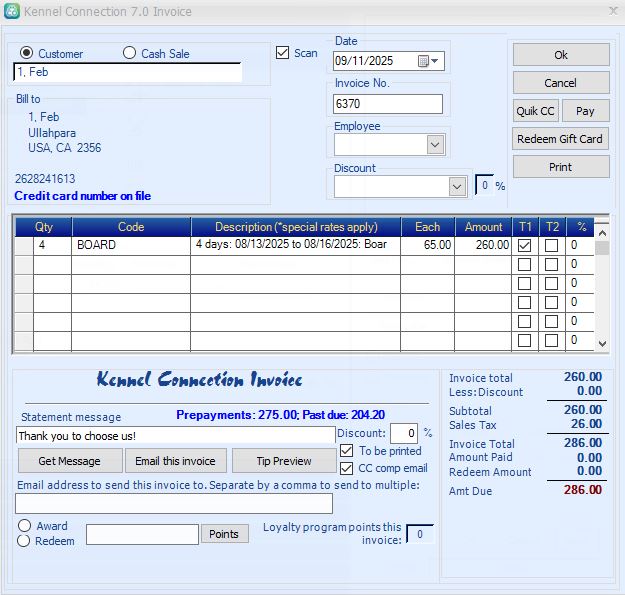Toggle T1 tax checkbox on BOARD row
Screen dimensions: 625x595
click(x=524, y=245)
